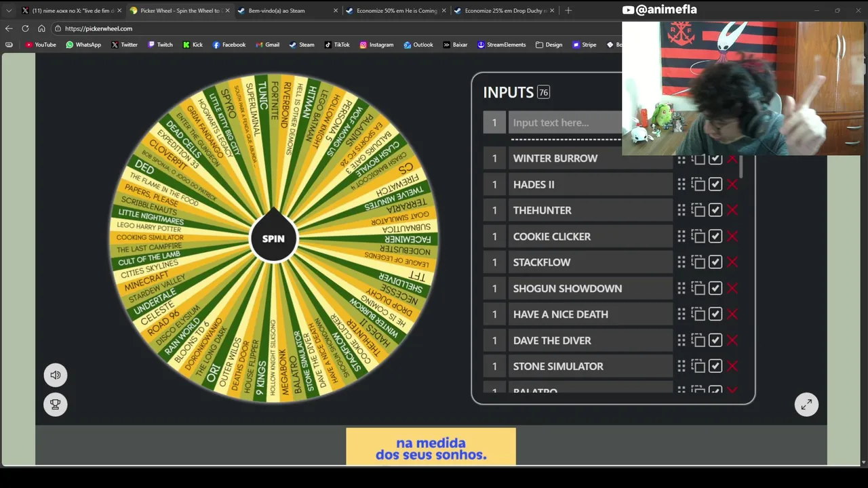Screen dimensions: 868x488
Task: Switch to the Economize 25% Drop Duchy tab
Action: pos(505,11)
